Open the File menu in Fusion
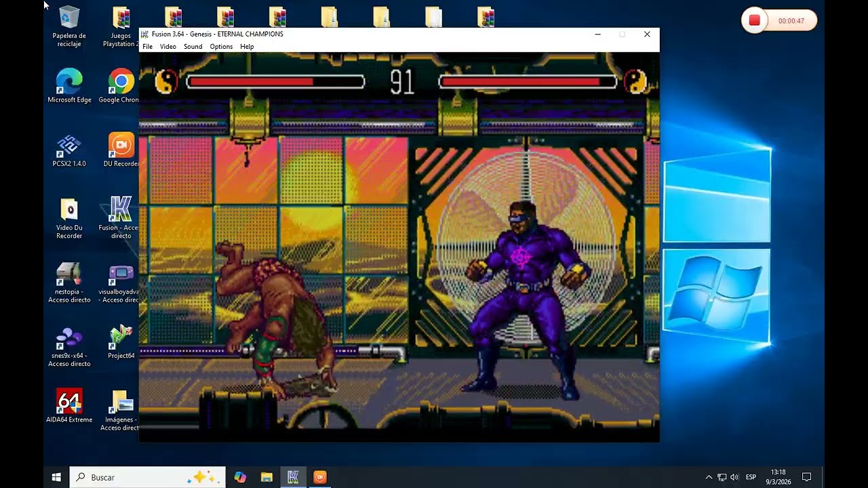The height and width of the screenshot is (488, 868). coord(147,47)
